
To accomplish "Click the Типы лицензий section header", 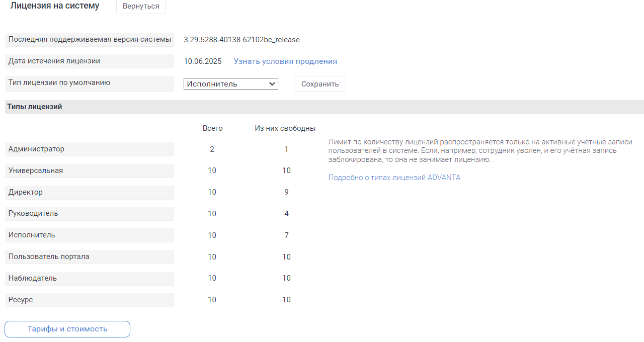I will pos(35,107).
